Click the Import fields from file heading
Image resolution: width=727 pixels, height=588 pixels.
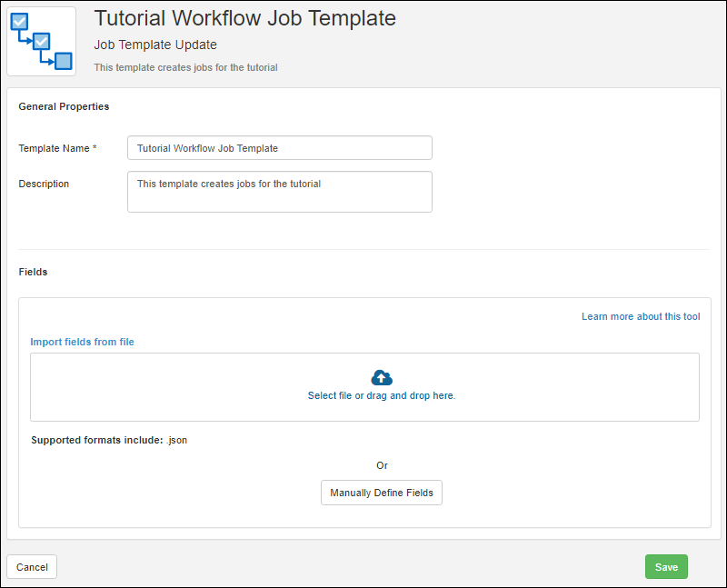pos(82,342)
